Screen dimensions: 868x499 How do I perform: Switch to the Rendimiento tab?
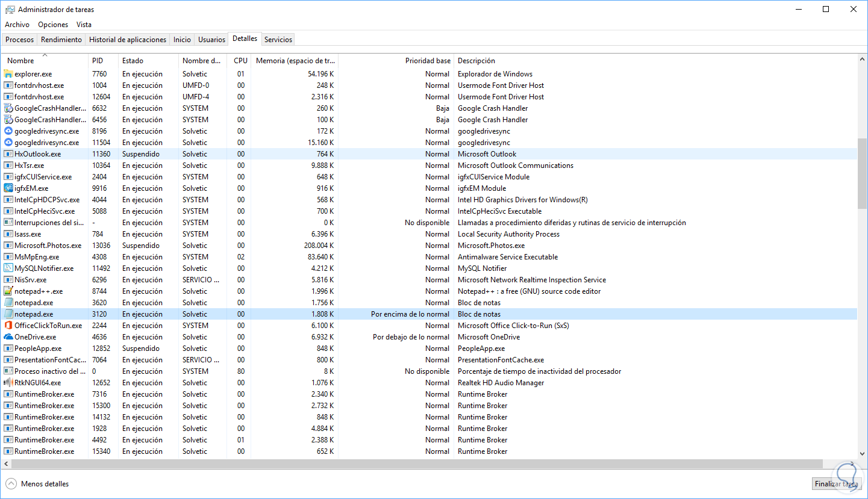click(x=61, y=40)
